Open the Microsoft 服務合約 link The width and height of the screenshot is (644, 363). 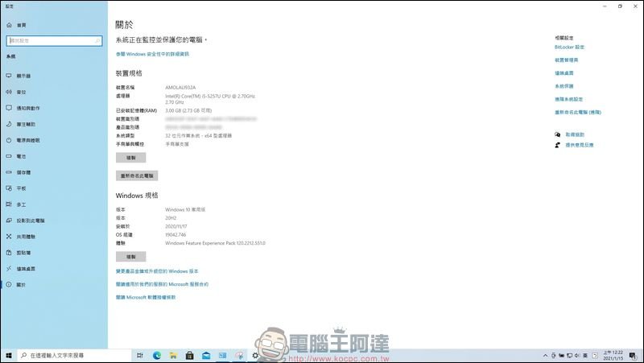(x=163, y=284)
